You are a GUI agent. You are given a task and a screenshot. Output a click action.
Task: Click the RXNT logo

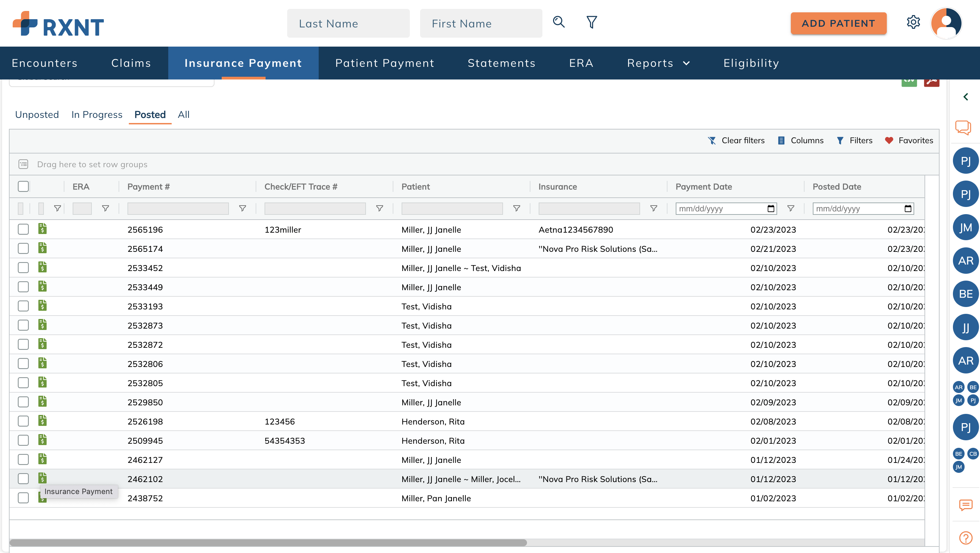coord(58,24)
